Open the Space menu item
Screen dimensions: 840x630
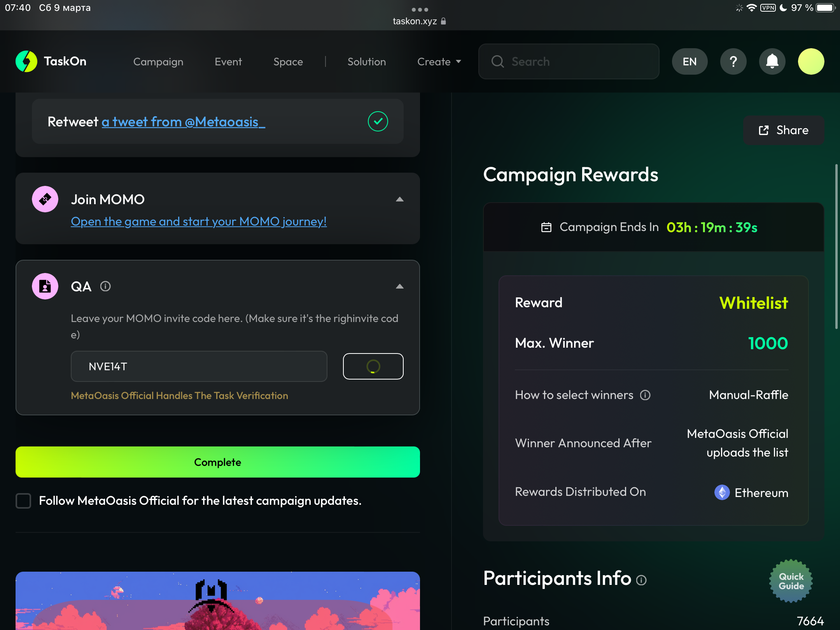pos(288,62)
